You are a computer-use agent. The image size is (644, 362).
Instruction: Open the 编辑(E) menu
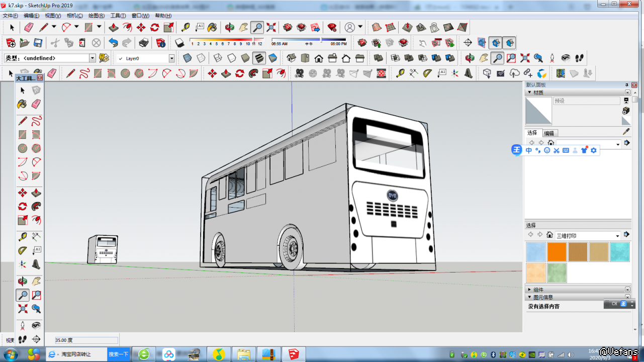click(x=31, y=16)
